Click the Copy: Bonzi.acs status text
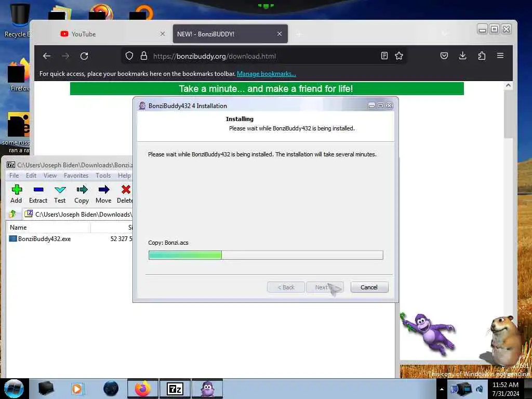Viewport: 532px width, 399px height. (168, 243)
